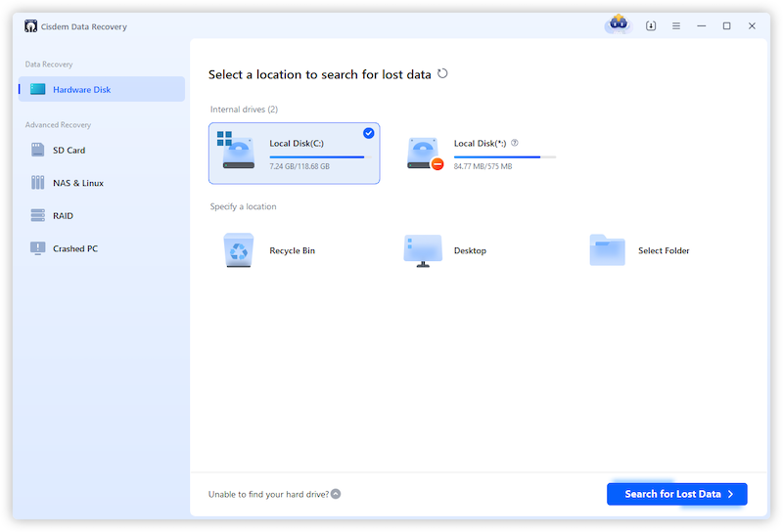Select the Hardware Disk tab
The image size is (783, 532).
(102, 89)
